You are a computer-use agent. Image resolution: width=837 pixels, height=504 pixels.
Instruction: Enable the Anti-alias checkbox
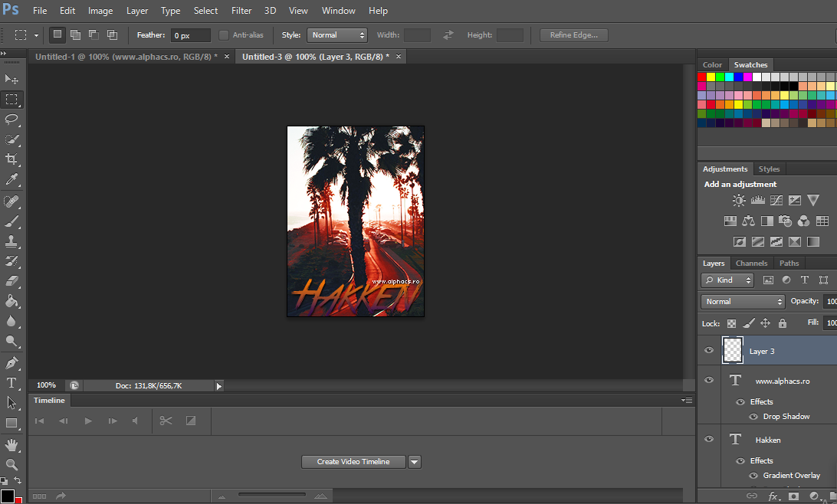pos(224,35)
